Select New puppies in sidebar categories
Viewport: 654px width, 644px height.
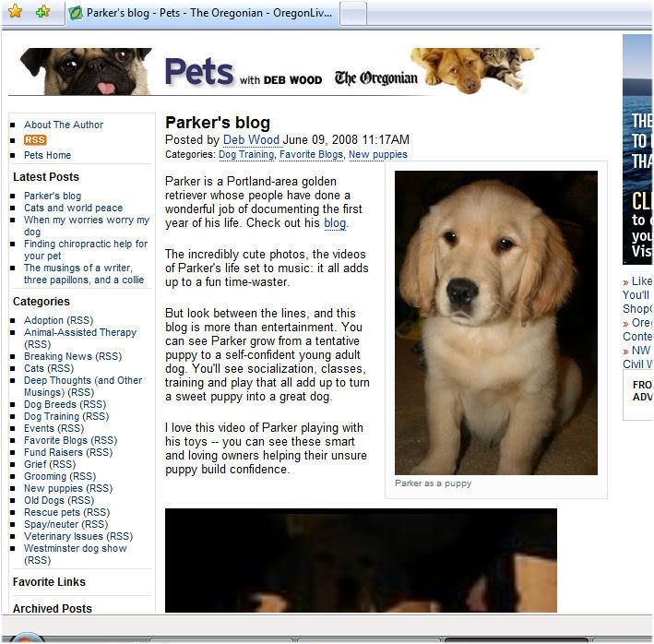point(53,488)
